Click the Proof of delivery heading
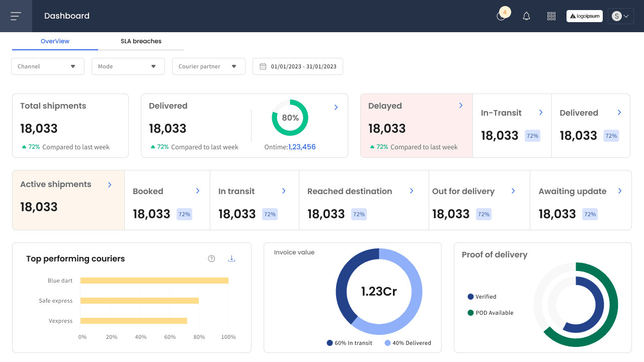Screen dimensions: 644x362 click(495, 255)
